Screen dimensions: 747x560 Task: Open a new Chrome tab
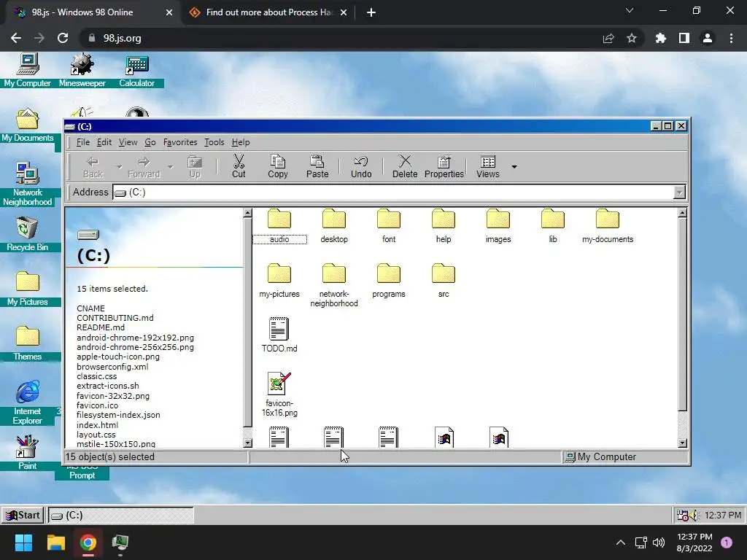pos(371,12)
